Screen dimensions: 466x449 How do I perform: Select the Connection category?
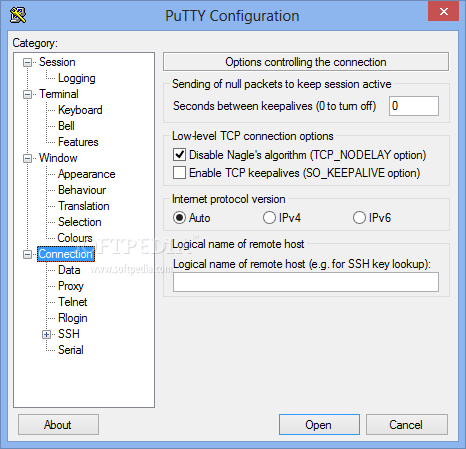66,254
